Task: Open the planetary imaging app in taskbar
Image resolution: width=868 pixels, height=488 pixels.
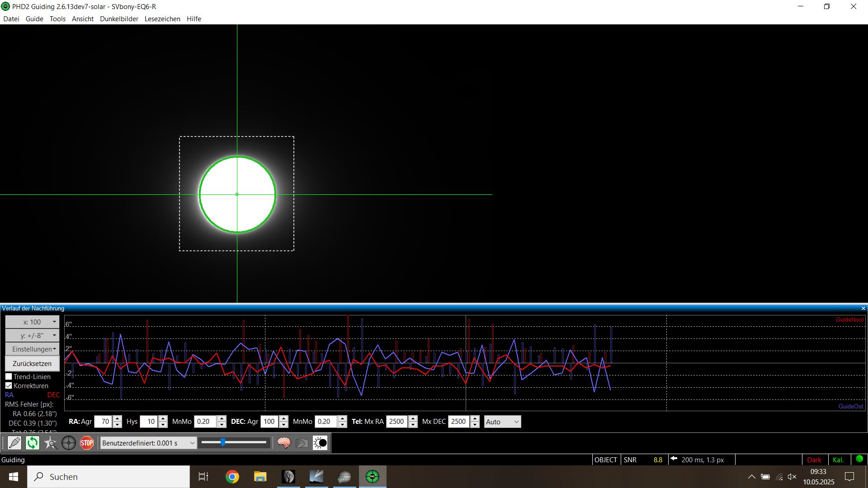Action: tap(344, 477)
